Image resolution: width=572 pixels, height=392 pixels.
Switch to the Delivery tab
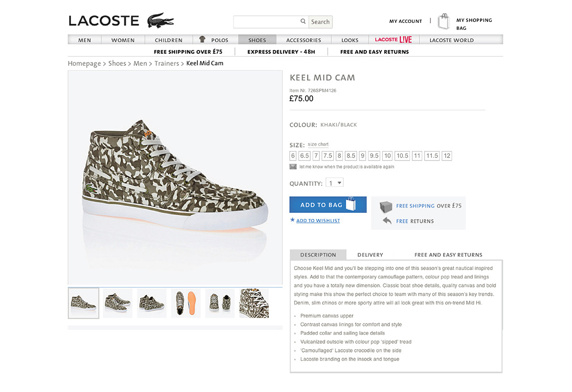(370, 255)
